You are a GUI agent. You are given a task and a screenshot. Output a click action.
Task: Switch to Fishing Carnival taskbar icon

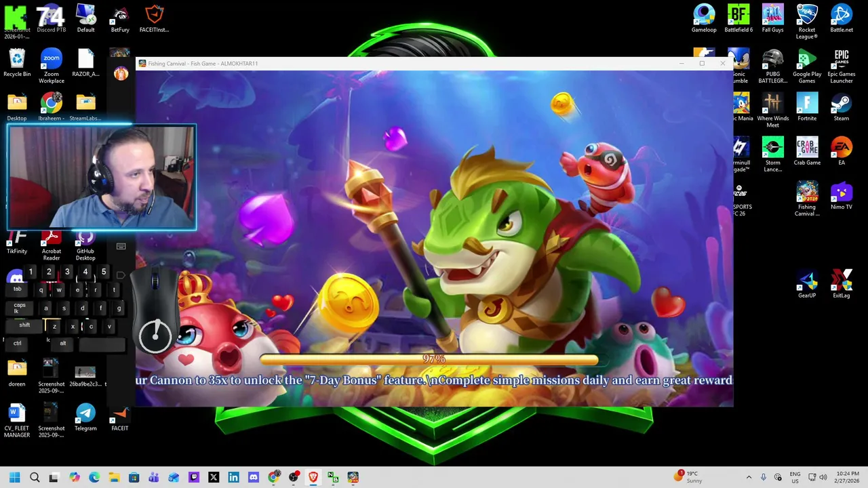(x=353, y=477)
